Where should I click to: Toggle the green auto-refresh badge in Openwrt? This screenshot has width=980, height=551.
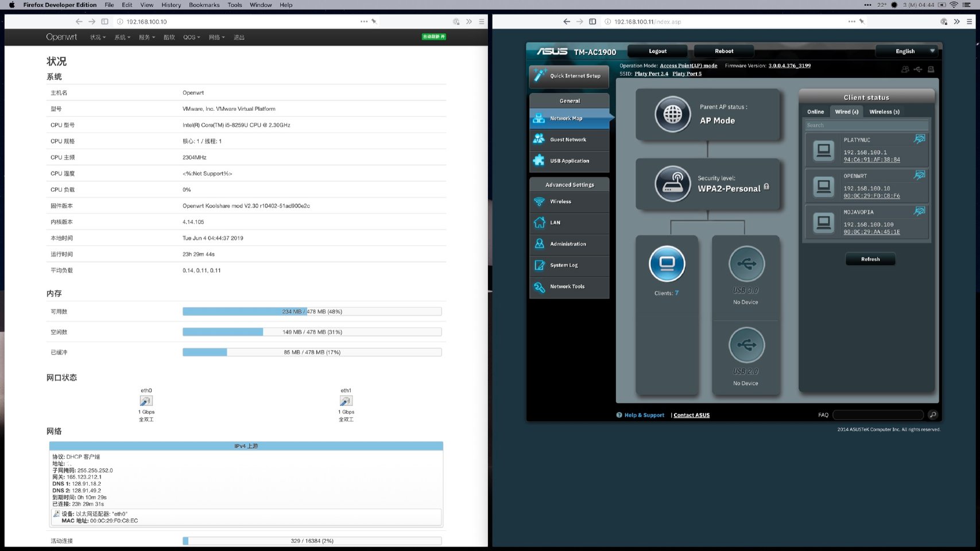click(x=433, y=37)
